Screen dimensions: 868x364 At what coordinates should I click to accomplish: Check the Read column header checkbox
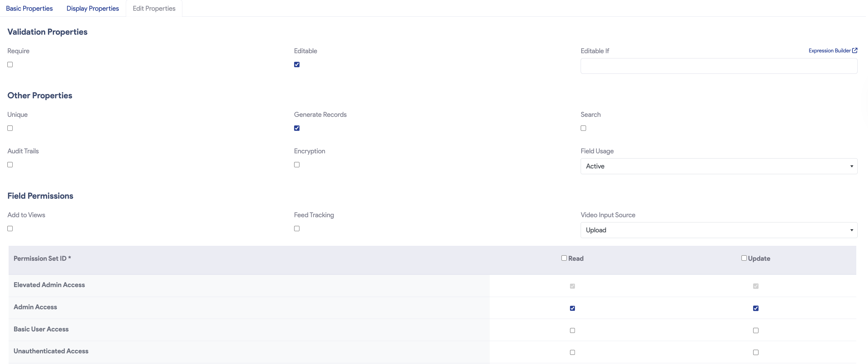point(563,258)
